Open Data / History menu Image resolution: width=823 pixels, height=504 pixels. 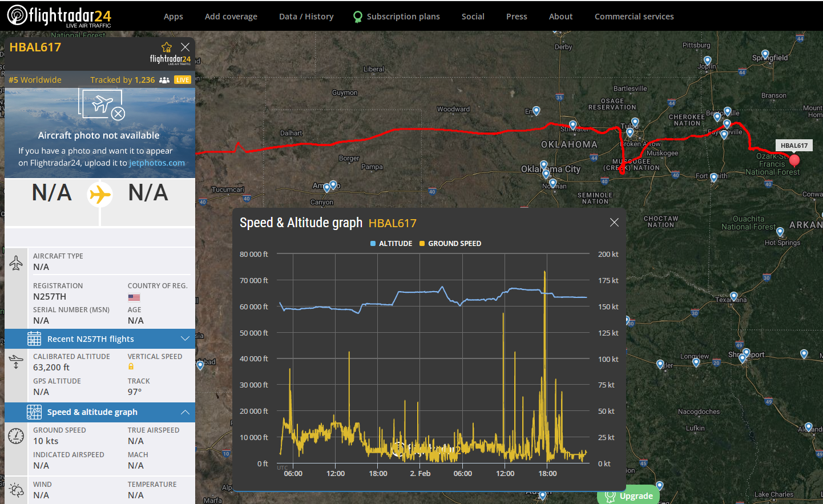pos(306,17)
